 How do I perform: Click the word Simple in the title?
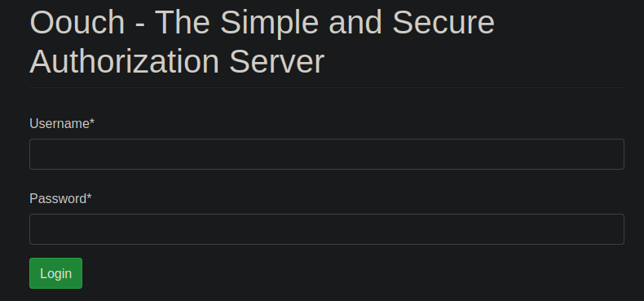270,23
